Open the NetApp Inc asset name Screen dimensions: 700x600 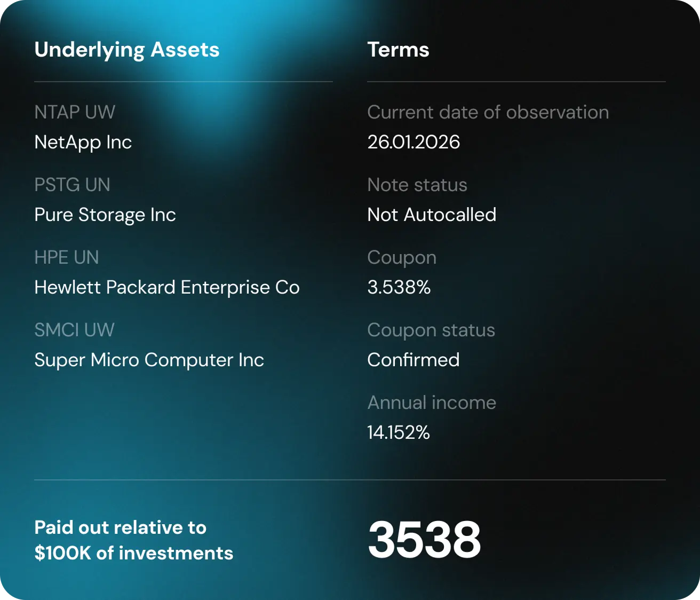tap(83, 142)
